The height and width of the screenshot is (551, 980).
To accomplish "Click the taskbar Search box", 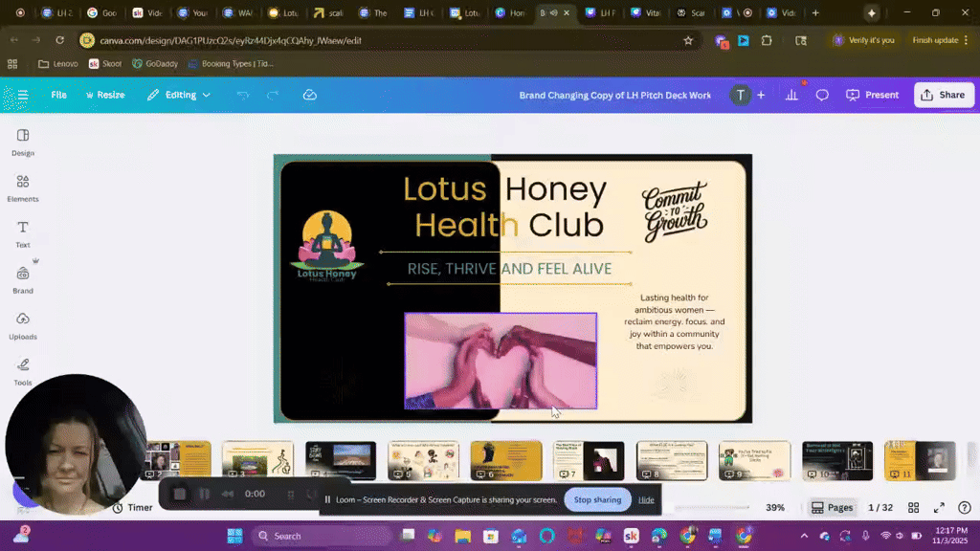I will point(323,536).
